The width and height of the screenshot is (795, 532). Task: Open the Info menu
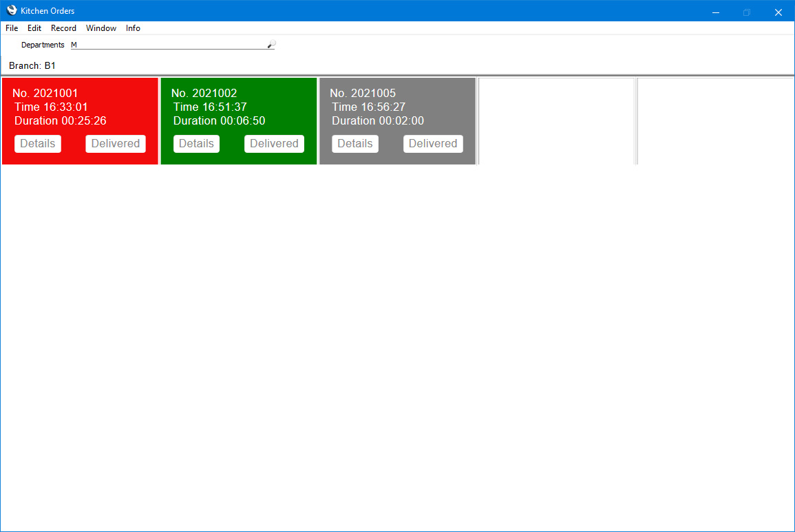tap(133, 28)
